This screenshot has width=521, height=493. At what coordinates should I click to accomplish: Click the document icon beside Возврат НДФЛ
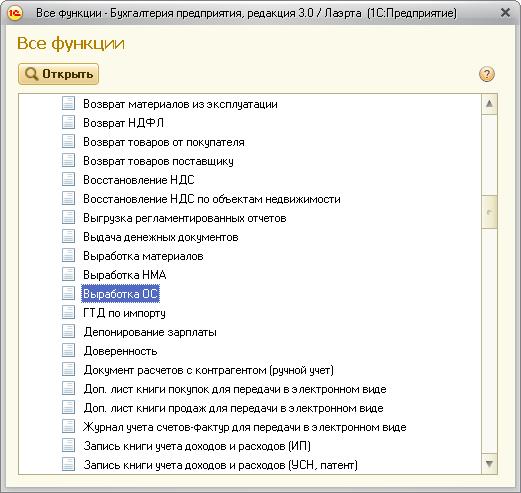(68, 122)
